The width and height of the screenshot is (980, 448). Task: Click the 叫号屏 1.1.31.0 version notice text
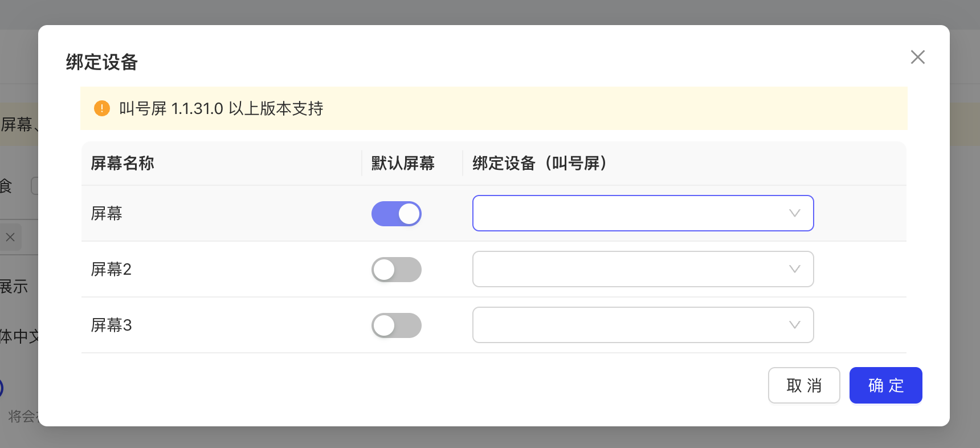pos(221,108)
